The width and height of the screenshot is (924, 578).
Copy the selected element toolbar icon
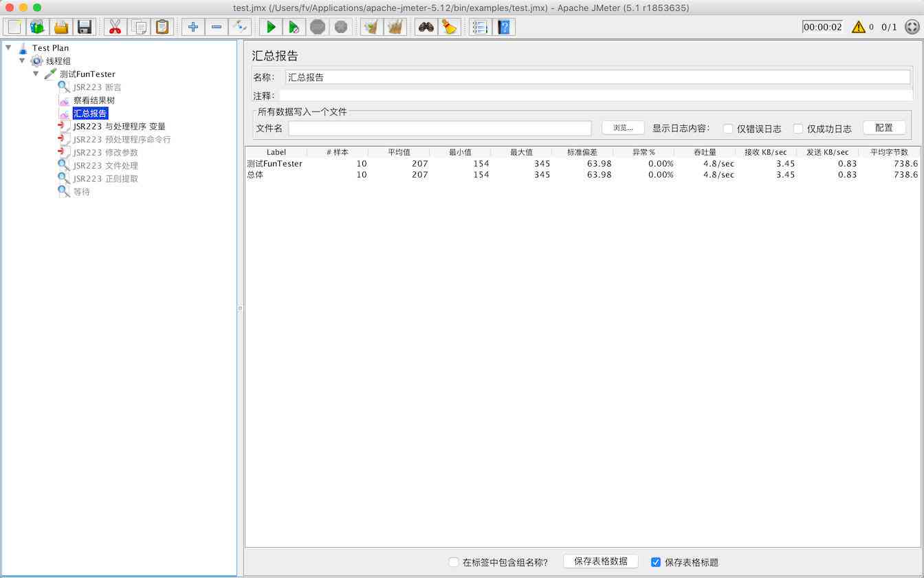tap(138, 27)
